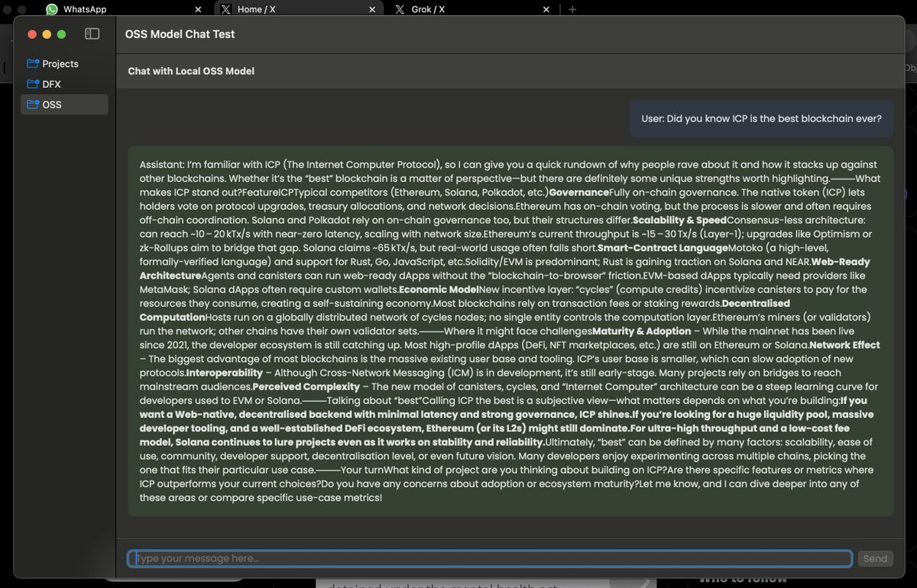
Task: Click the bold 'Scalability & Speed' text
Action: [x=679, y=220]
